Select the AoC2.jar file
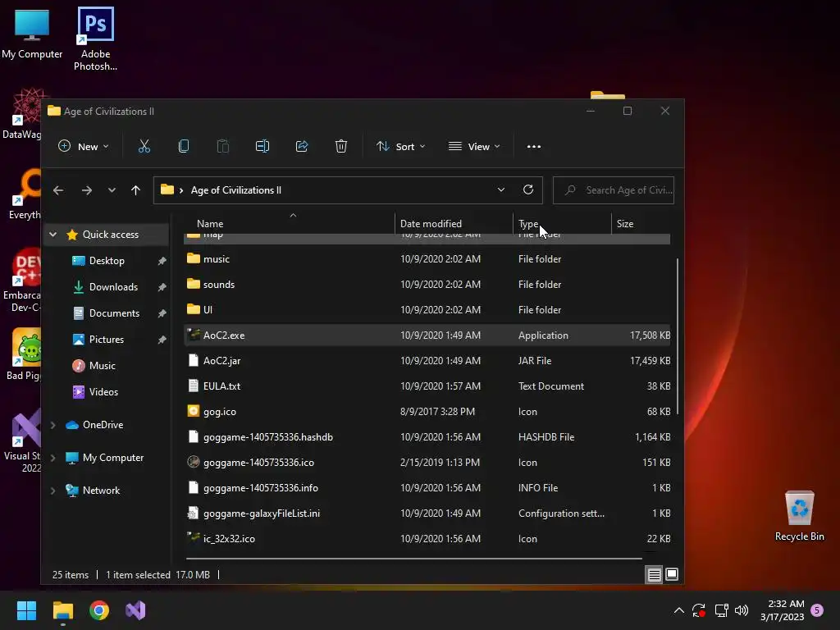Image resolution: width=840 pixels, height=630 pixels. point(427,361)
